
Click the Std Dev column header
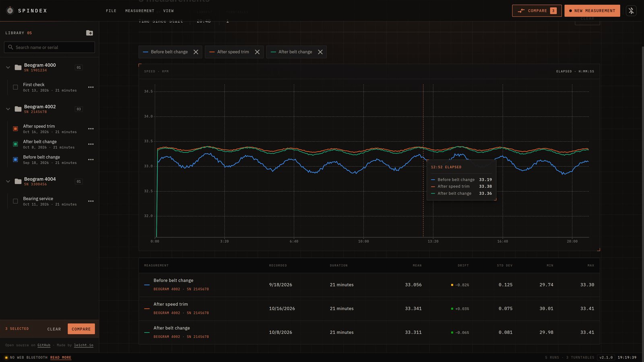[505, 265]
